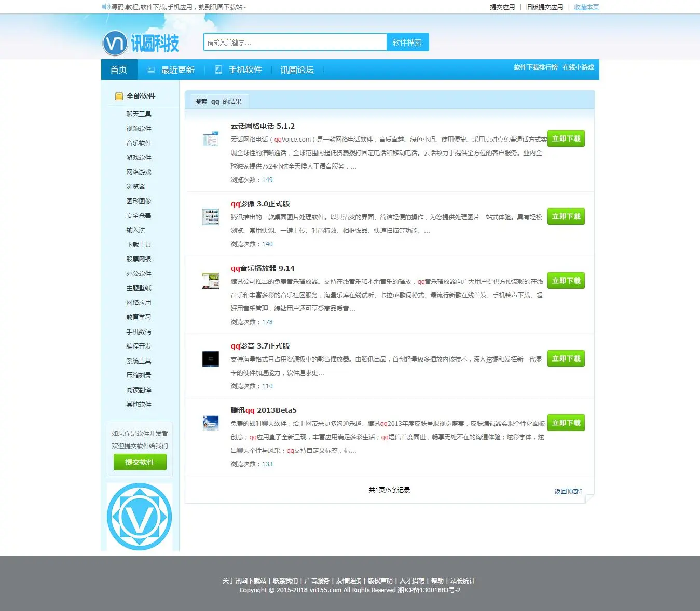Select 手机数码 category
Screen dimensions: 700x611
[139, 331]
